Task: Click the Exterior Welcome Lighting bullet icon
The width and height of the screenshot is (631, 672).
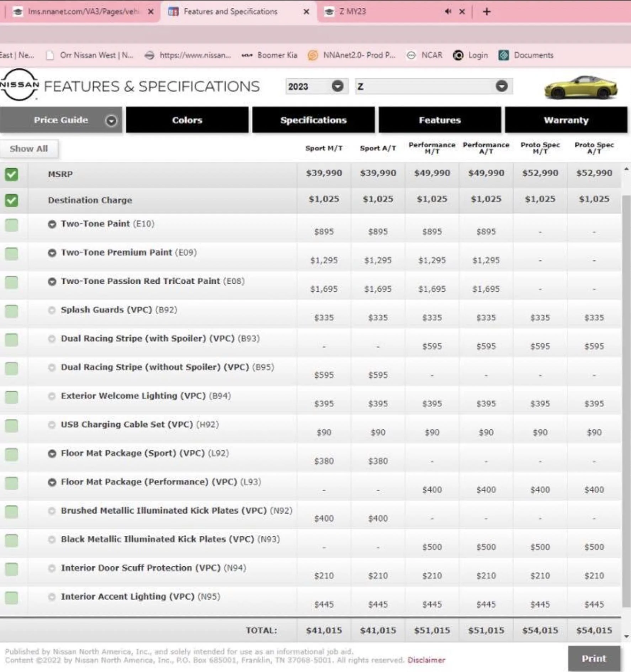Action: tap(52, 396)
